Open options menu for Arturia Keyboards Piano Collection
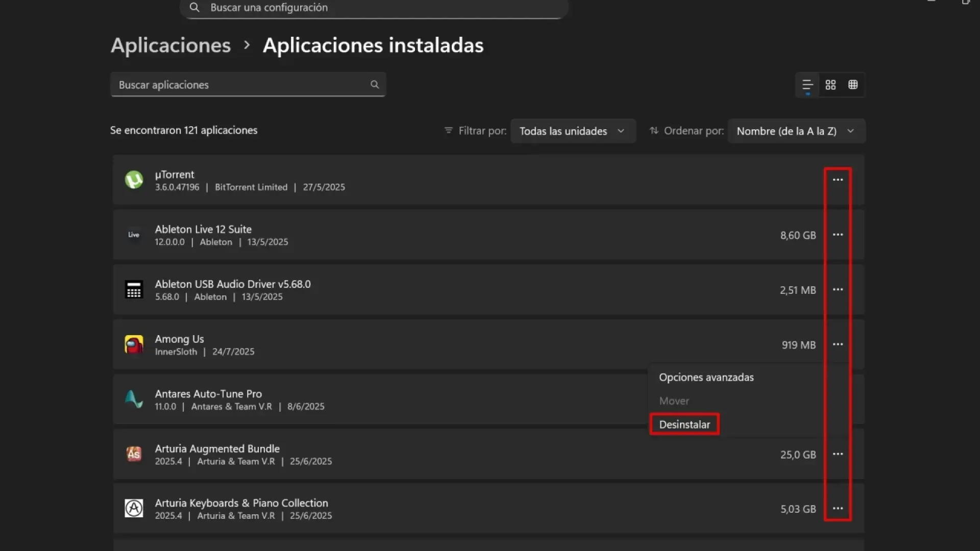The image size is (980, 551). point(838,508)
